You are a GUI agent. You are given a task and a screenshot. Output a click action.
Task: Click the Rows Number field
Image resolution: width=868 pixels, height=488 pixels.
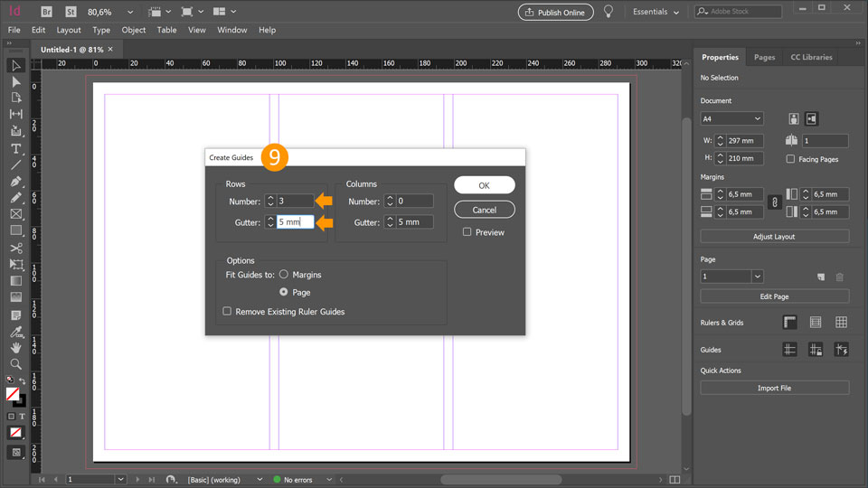coord(295,201)
